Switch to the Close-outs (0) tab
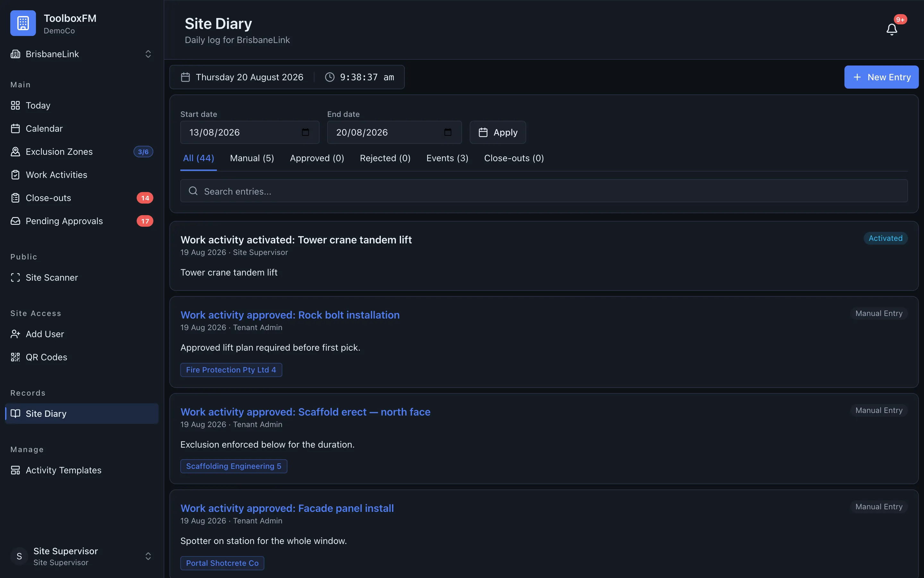 pos(514,158)
